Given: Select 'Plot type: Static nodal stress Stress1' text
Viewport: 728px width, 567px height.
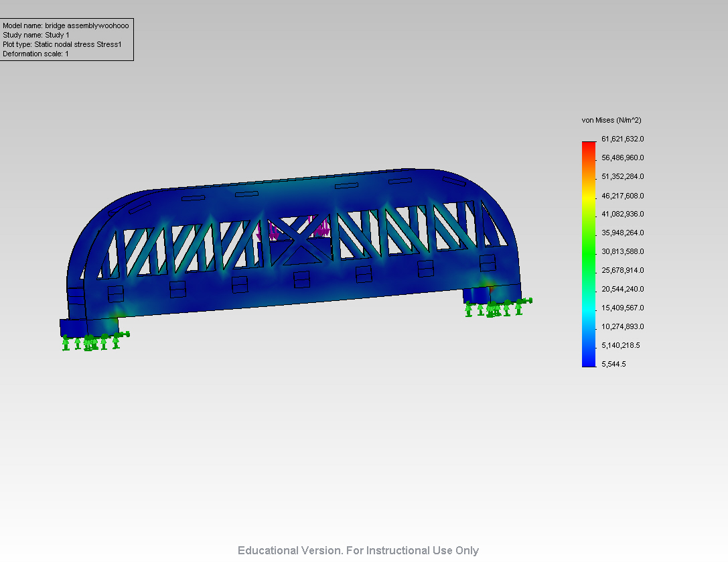Looking at the screenshot, I should pyautogui.click(x=62, y=44).
